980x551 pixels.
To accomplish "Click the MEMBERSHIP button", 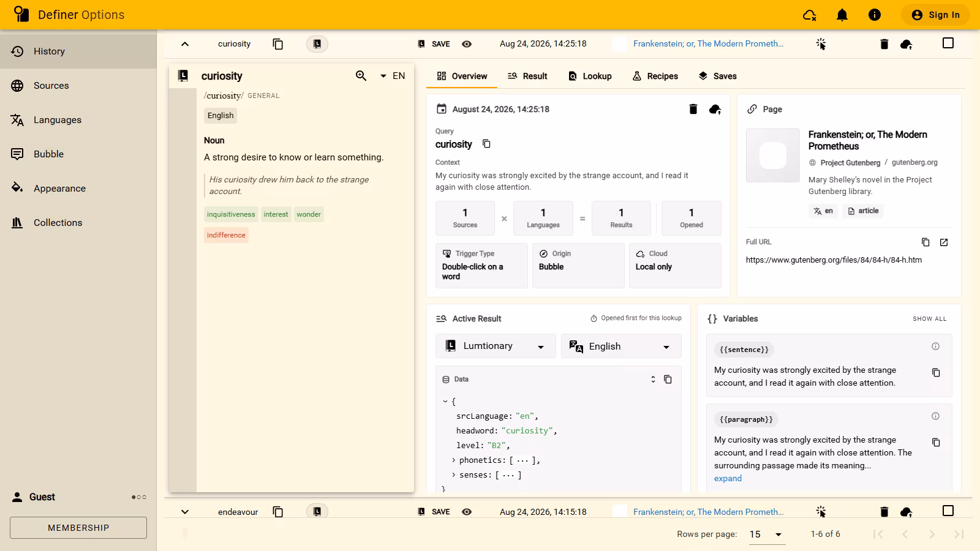I will point(78,528).
